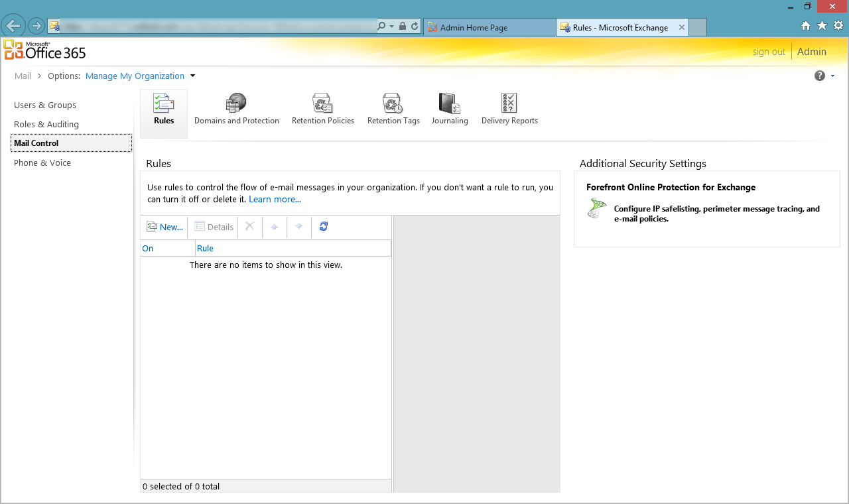
Task: Click the browser reload icon
Action: pos(415,26)
